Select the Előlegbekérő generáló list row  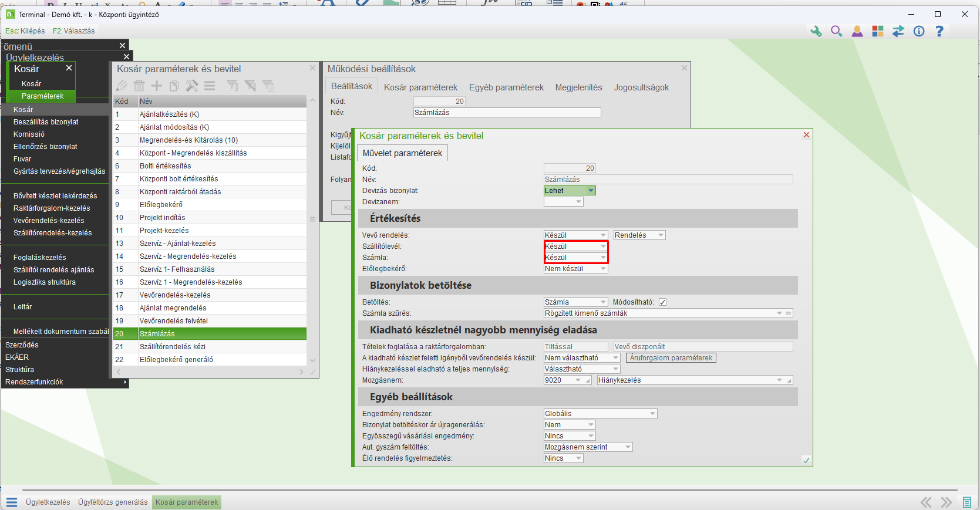pos(176,360)
